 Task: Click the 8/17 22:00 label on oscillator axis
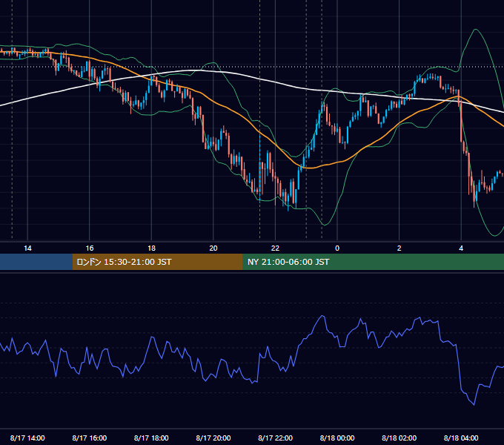(x=276, y=438)
